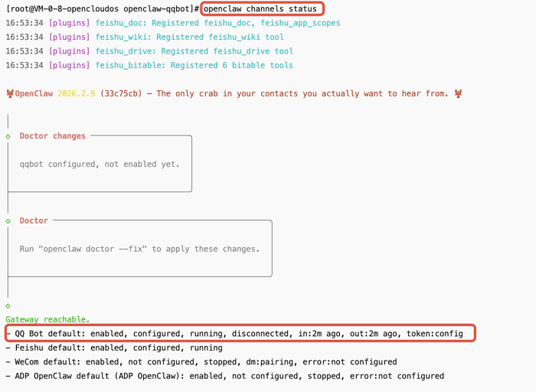
Task: Select the highlighted openclaw channels status command
Action: pos(260,9)
